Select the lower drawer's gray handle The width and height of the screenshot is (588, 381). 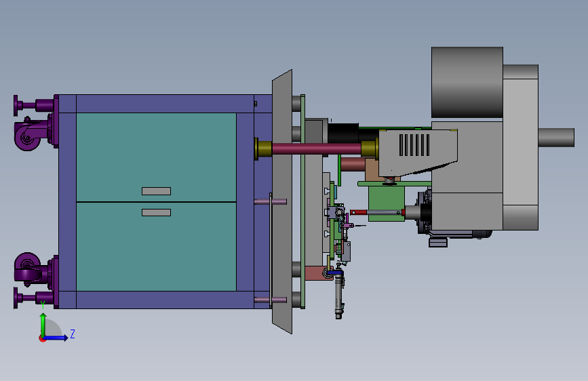(157, 213)
